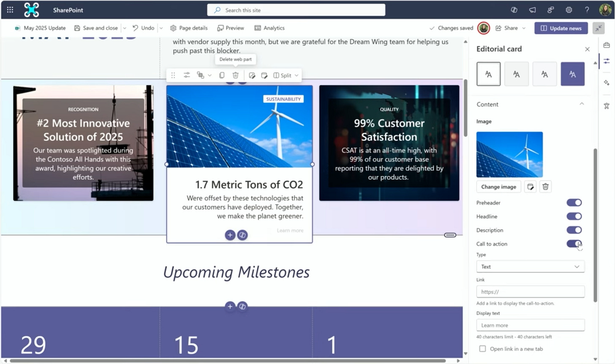The height and width of the screenshot is (364, 615).
Task: Click the Share button
Action: [506, 28]
